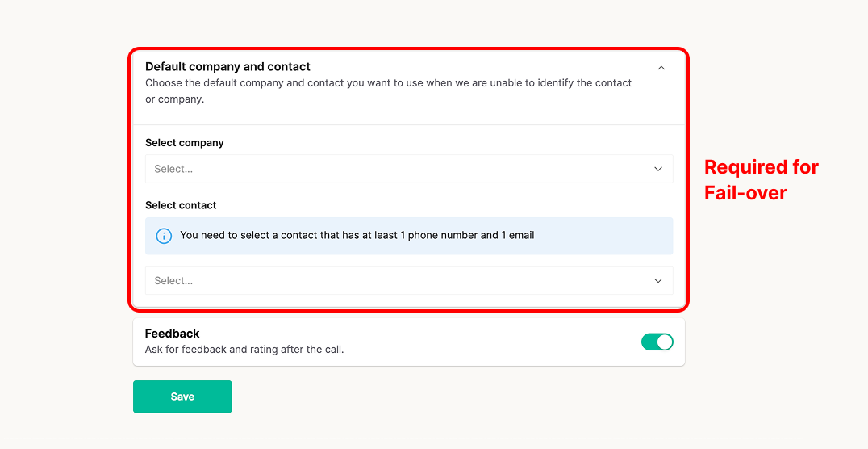Click the 'Select...' placeholder in company field
The width and height of the screenshot is (868, 449).
coord(173,169)
